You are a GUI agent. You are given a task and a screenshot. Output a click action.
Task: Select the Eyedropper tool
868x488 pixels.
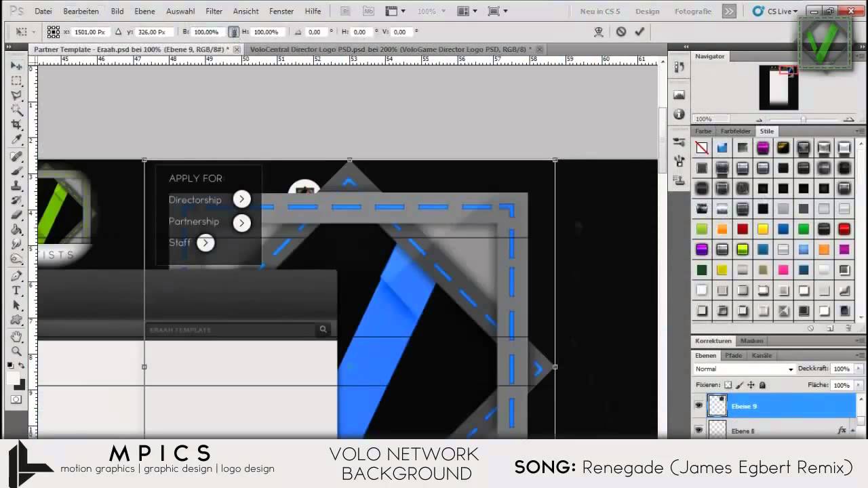point(16,140)
